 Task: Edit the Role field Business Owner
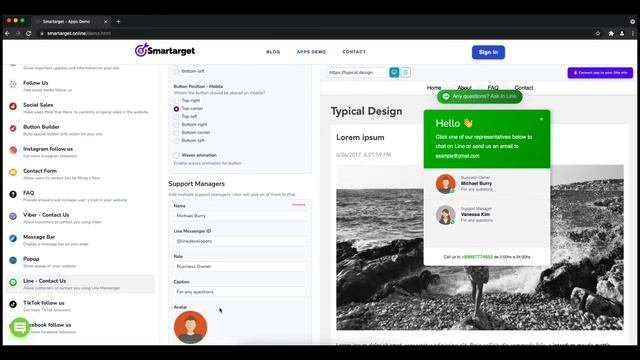[x=240, y=267]
